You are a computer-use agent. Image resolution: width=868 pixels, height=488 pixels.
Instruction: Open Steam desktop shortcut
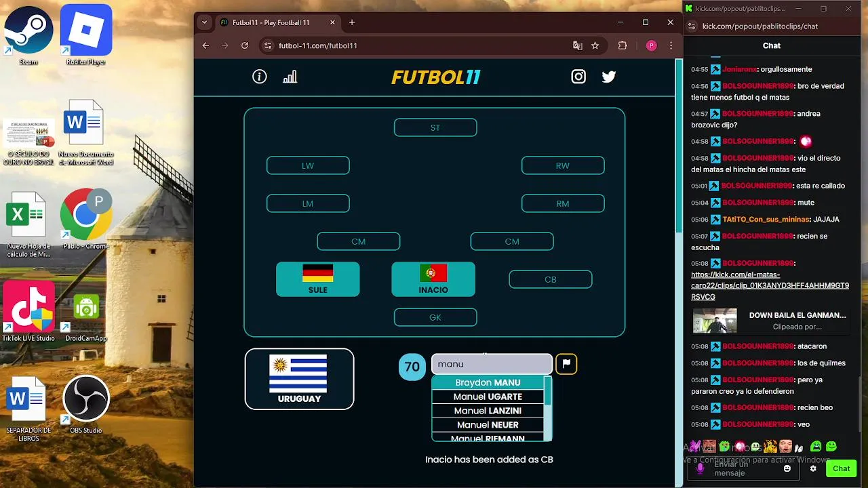(x=28, y=36)
